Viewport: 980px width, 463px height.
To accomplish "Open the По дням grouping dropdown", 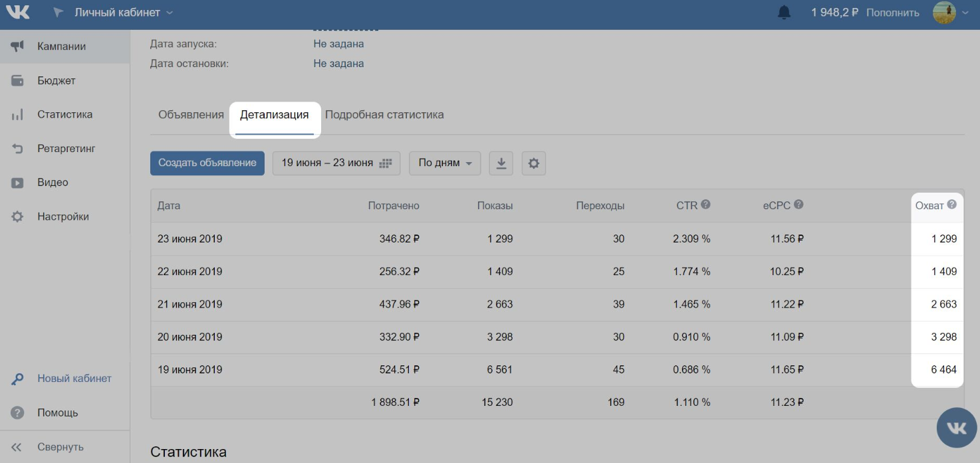I will [445, 163].
